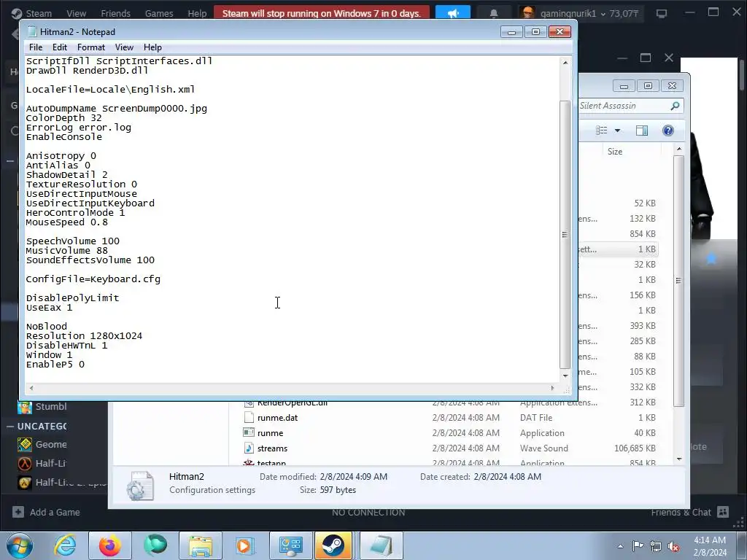Open the Steam menu
The width and height of the screenshot is (747, 560).
click(x=39, y=13)
